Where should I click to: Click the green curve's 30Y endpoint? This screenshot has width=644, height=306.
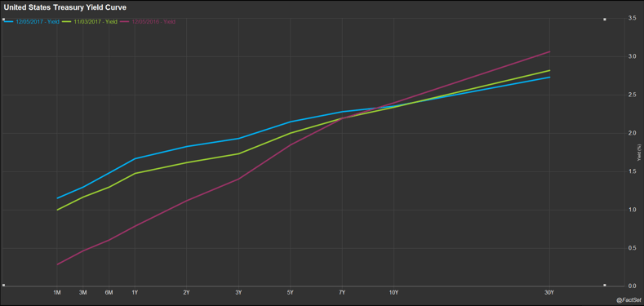click(x=549, y=70)
